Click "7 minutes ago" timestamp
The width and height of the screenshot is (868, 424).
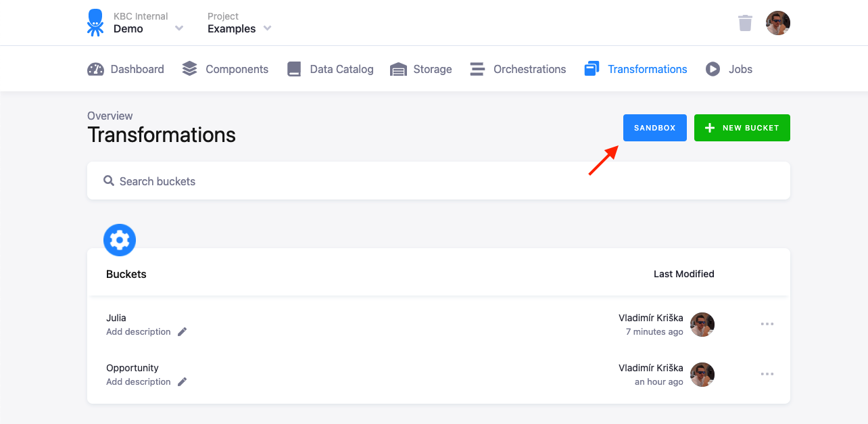(x=654, y=332)
